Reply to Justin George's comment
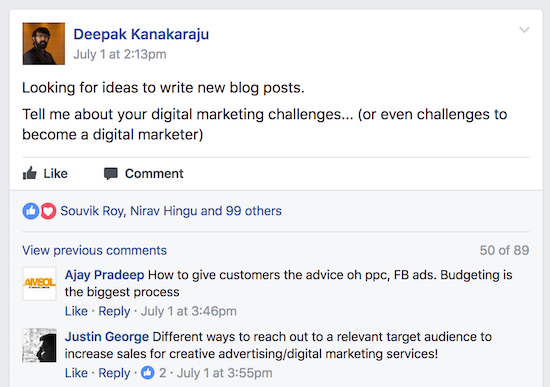This screenshot has width=550, height=387. [114, 373]
